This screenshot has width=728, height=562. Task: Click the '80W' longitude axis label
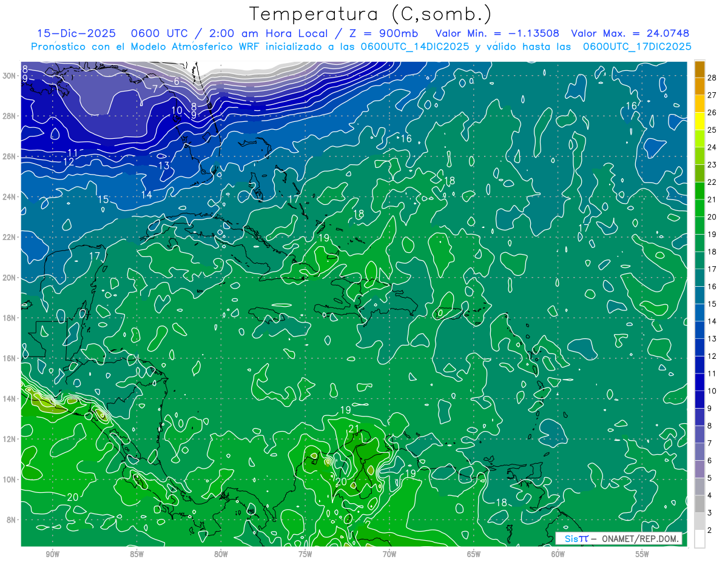(x=221, y=554)
